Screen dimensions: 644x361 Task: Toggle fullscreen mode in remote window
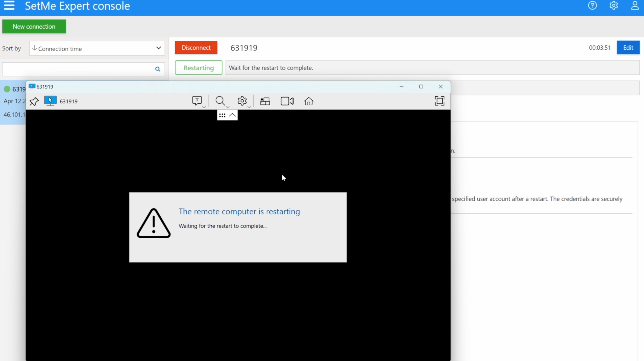tap(439, 101)
